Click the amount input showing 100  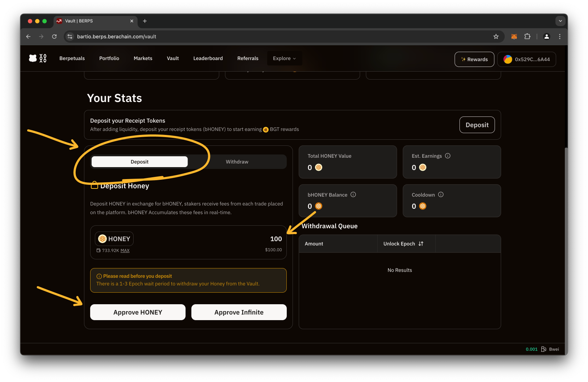point(276,239)
